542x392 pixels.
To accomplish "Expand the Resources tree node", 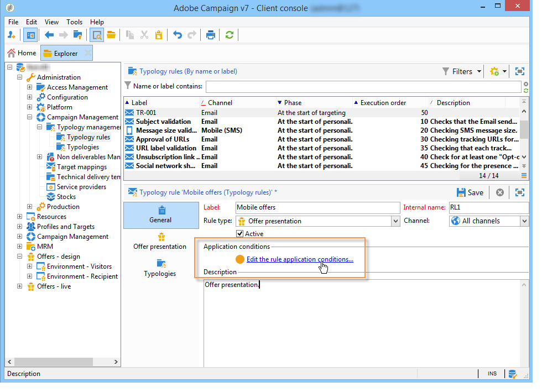I will (20, 217).
